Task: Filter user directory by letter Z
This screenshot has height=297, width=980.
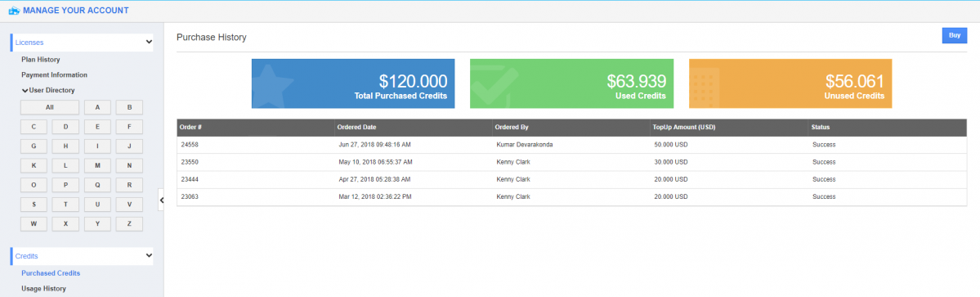Action: pyautogui.click(x=129, y=224)
